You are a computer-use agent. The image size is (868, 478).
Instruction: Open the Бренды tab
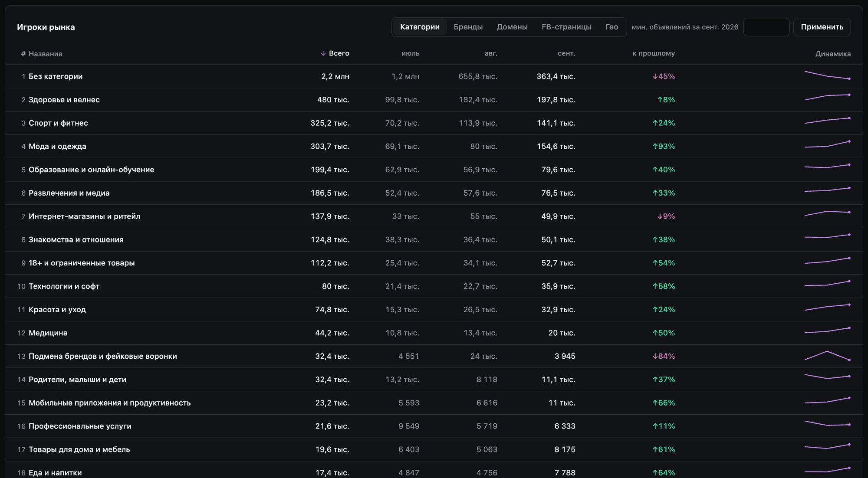468,27
